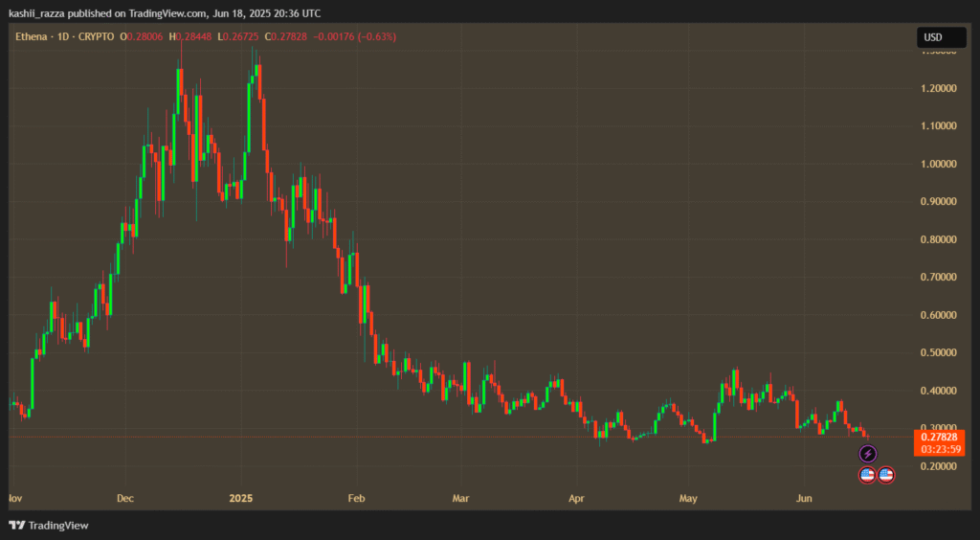Click the May label on time axis
Screen dimensions: 980x540
(688, 498)
